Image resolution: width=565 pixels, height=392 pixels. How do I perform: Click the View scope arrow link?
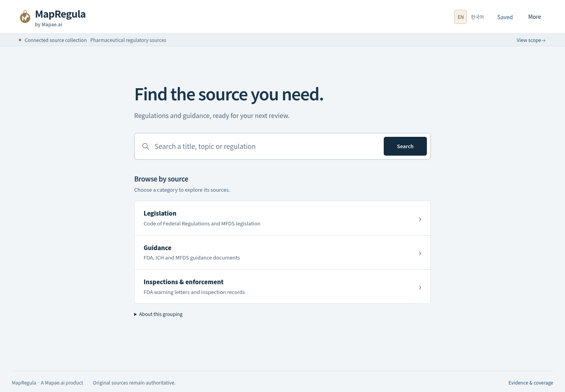(531, 40)
